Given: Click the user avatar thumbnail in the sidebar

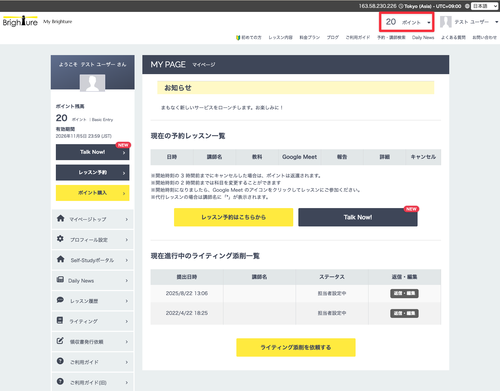Looking at the screenshot, I should [93, 82].
